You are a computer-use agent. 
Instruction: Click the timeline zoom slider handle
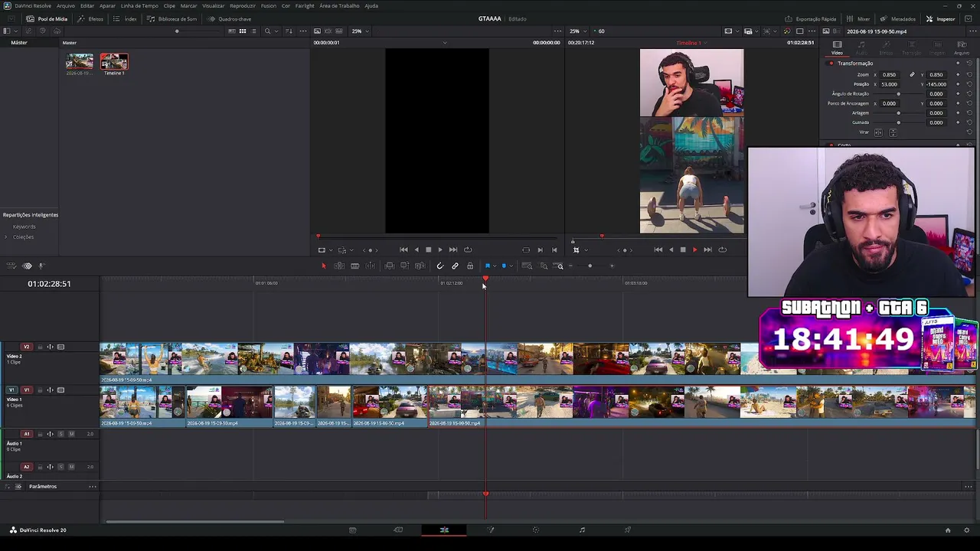(x=590, y=266)
